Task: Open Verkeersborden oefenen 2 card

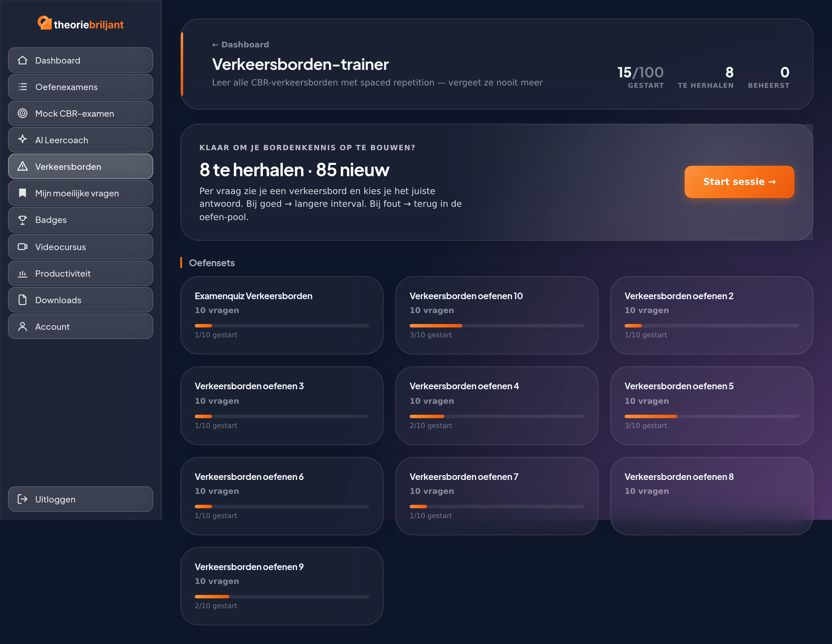Action: click(712, 315)
